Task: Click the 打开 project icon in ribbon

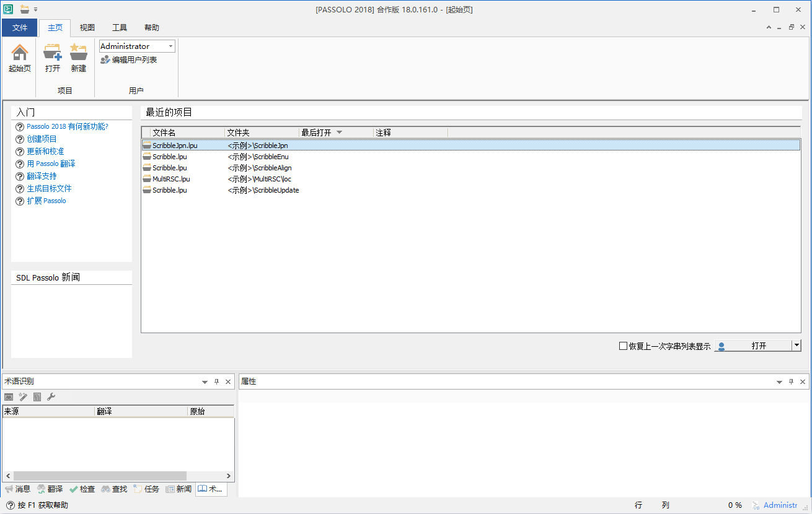Action: click(x=53, y=53)
